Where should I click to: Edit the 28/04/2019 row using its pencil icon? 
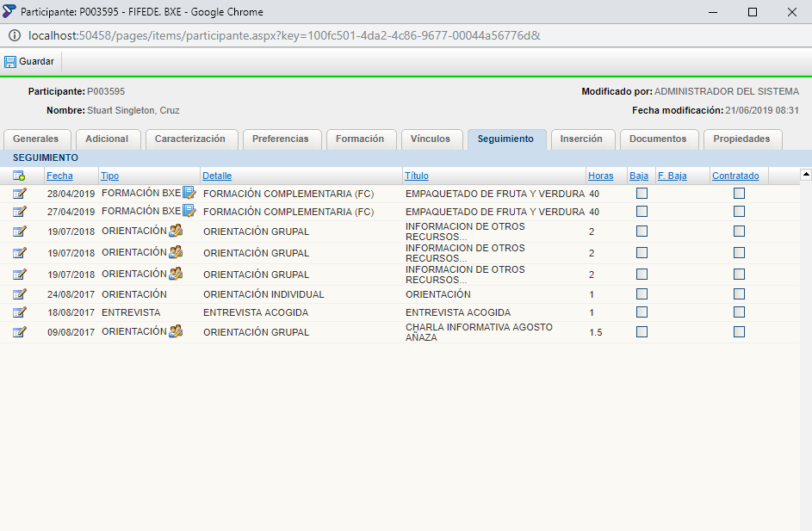tap(20, 194)
